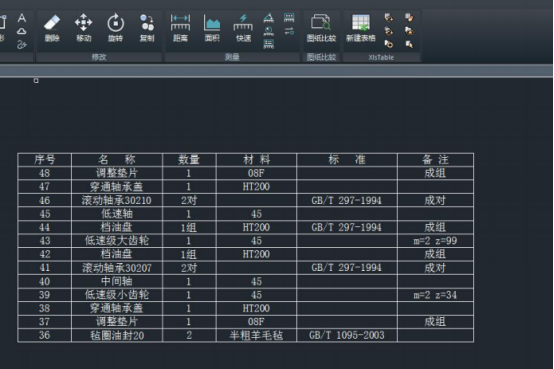Click the 滚动轴承30207 cell
The width and height of the screenshot is (554, 369).
coord(117,268)
